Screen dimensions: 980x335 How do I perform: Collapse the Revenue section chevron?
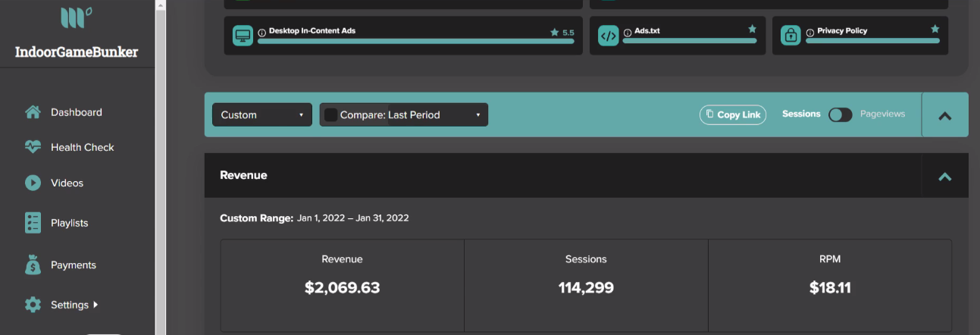(944, 176)
